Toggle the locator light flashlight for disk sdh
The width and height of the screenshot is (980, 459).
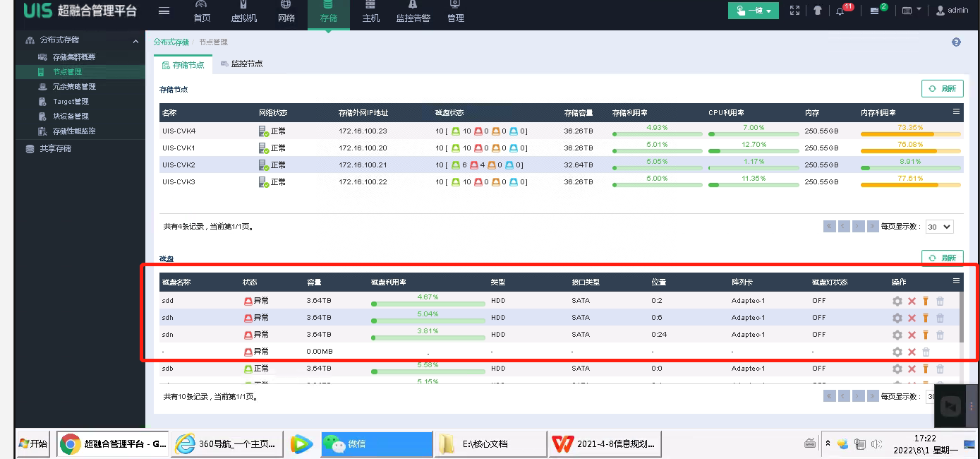(x=926, y=318)
